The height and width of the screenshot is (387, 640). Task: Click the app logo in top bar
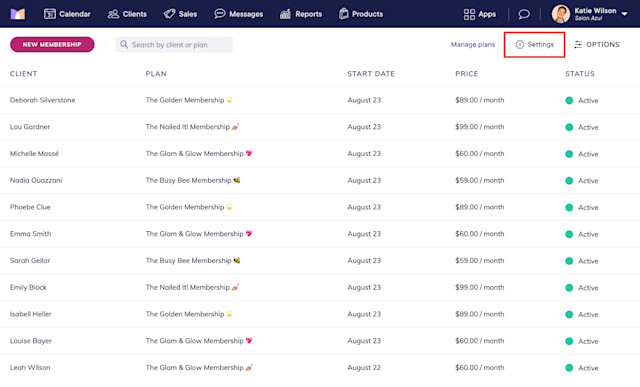18,14
